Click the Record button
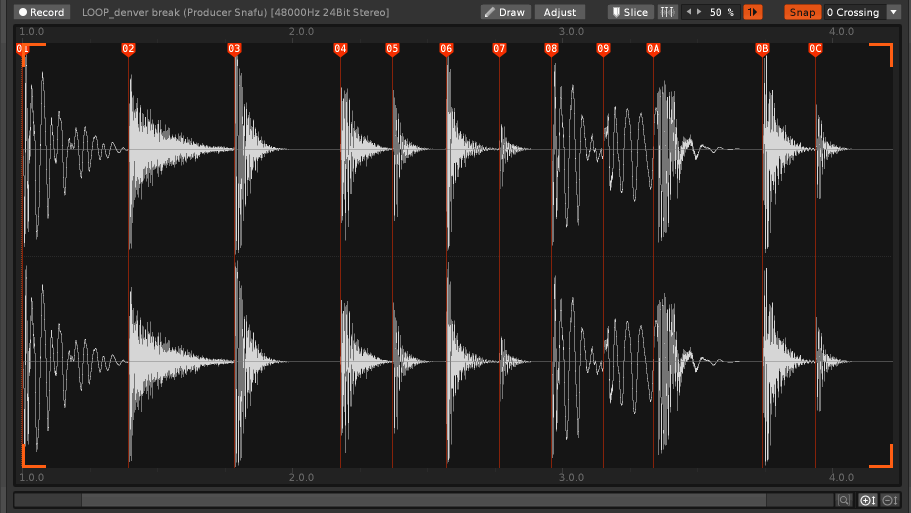The height and width of the screenshot is (513, 911). pyautogui.click(x=41, y=12)
